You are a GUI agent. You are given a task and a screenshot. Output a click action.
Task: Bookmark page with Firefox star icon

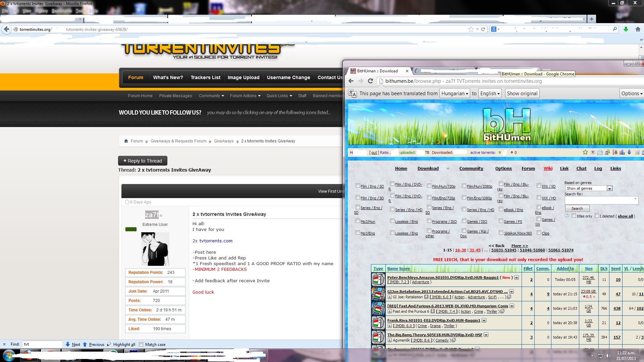(471, 29)
